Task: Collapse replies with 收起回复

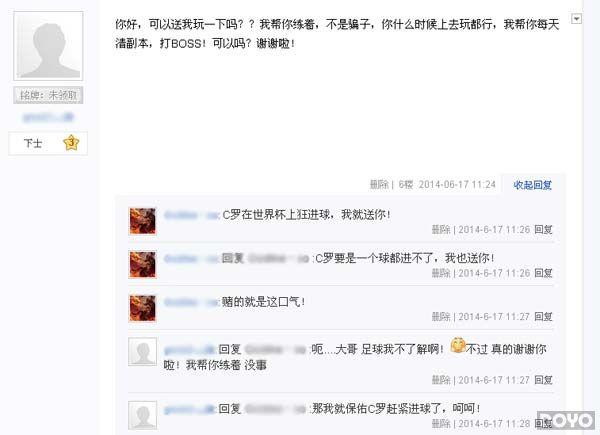Action: [x=532, y=185]
